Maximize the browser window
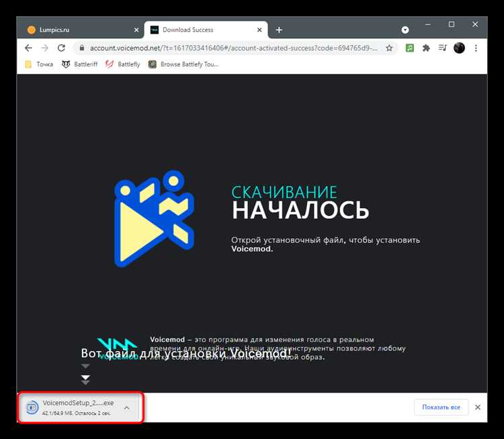 [x=452, y=24]
